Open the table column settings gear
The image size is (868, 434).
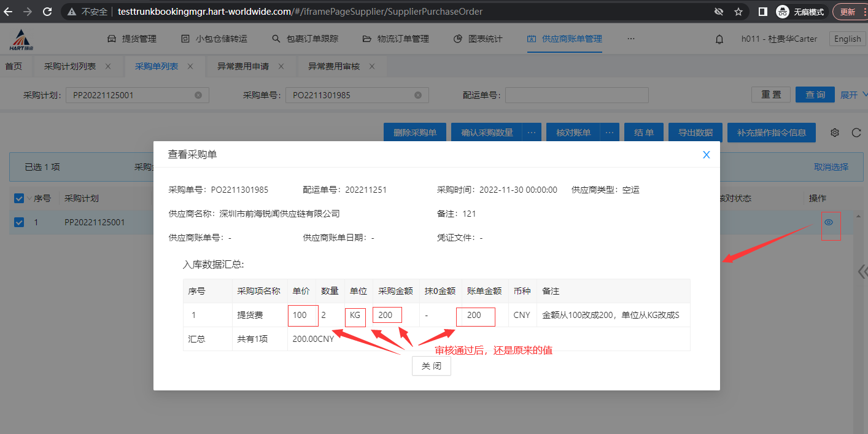tap(834, 133)
